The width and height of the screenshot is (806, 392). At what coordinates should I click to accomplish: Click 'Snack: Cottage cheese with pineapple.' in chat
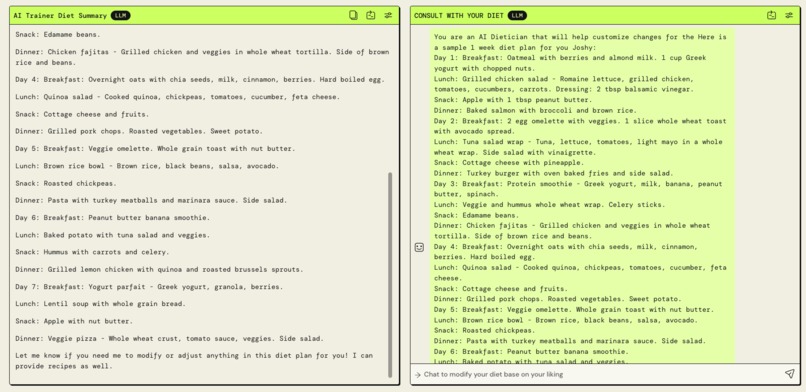509,163
